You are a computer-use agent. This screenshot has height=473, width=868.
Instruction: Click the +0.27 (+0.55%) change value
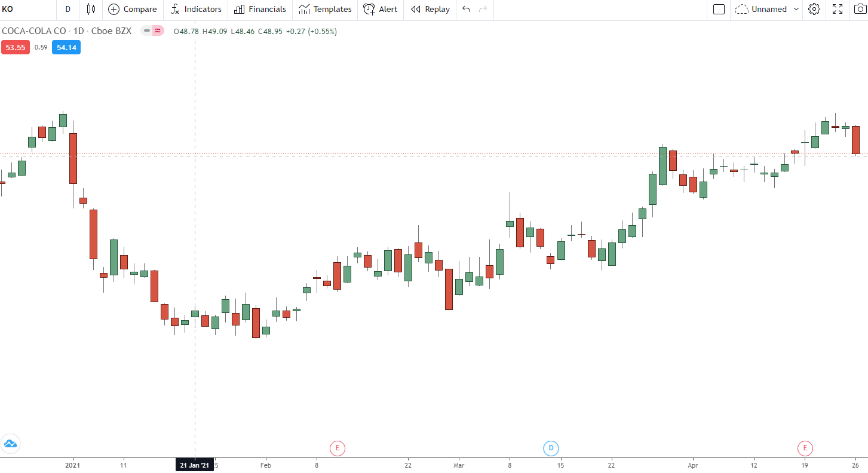coord(311,31)
